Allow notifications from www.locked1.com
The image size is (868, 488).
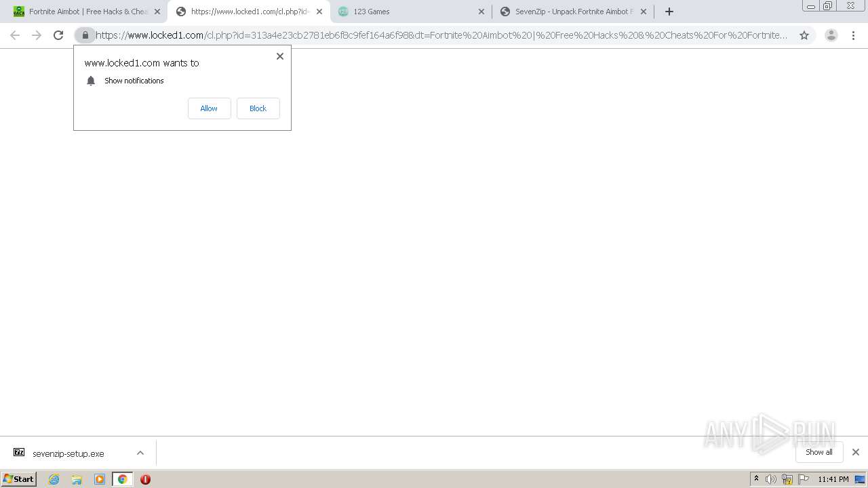click(x=209, y=108)
